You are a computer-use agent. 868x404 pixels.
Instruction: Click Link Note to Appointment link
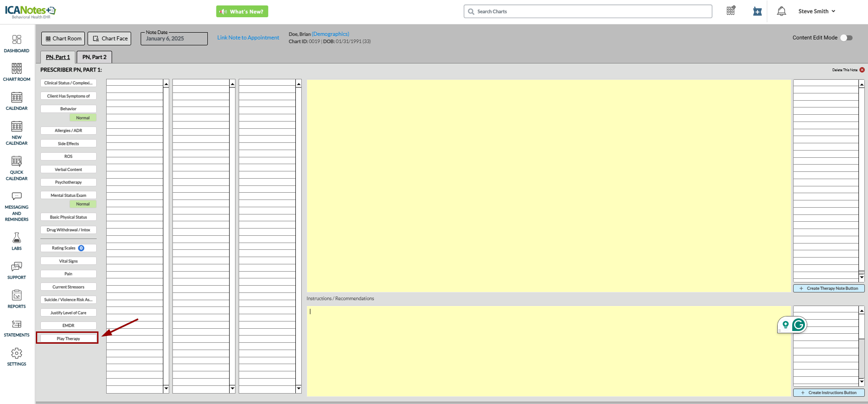point(248,38)
